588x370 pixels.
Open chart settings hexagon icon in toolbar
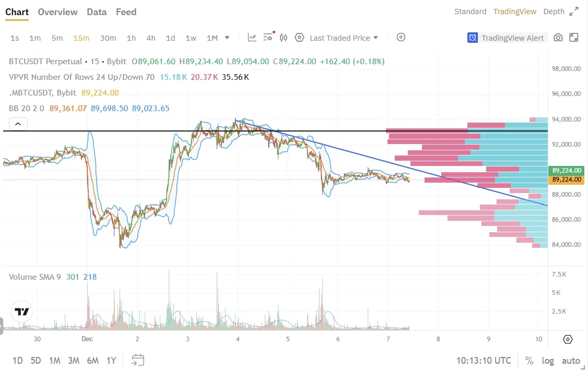click(299, 38)
